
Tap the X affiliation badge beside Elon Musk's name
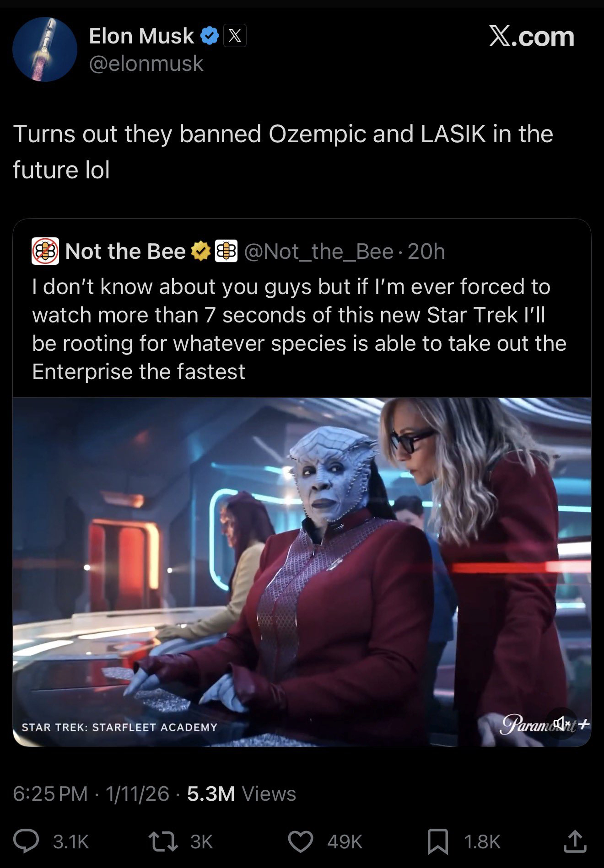(235, 36)
